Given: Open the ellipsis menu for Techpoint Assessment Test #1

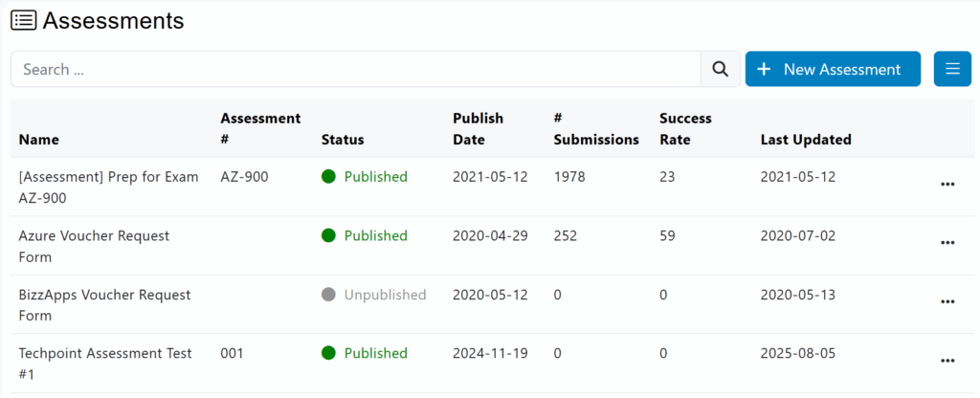Looking at the screenshot, I should (947, 361).
